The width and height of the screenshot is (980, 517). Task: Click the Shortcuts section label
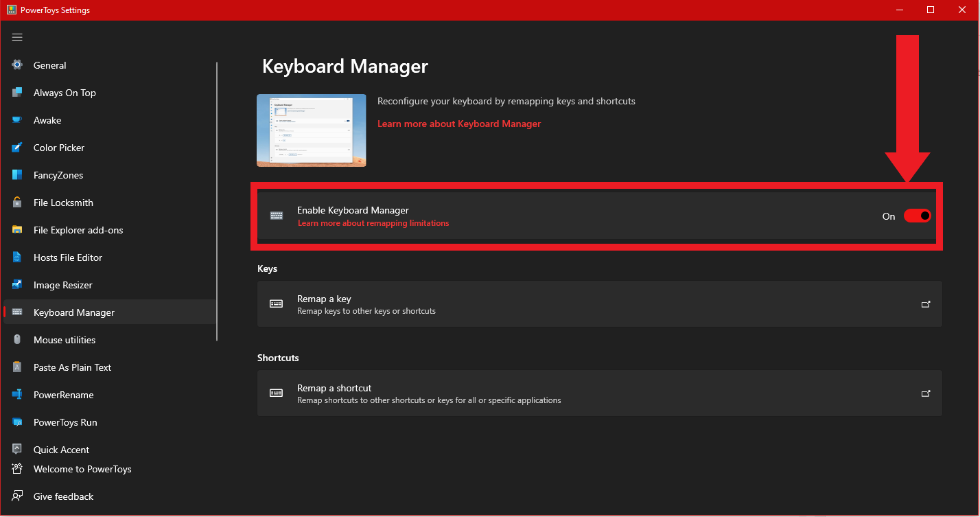point(278,358)
